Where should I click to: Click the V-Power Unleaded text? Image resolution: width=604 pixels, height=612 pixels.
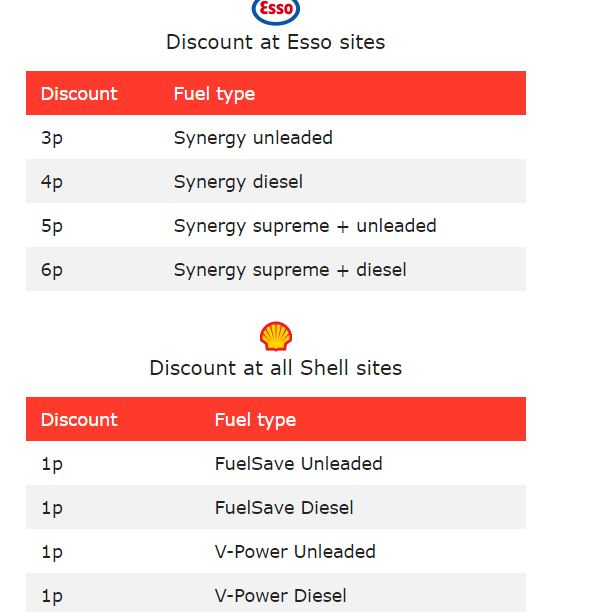tap(295, 552)
